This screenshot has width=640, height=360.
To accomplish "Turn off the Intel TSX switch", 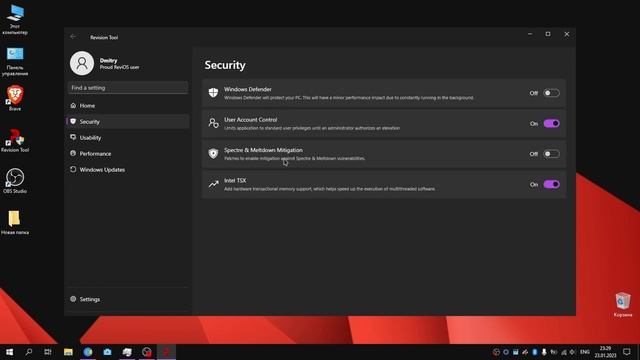I will [x=551, y=184].
